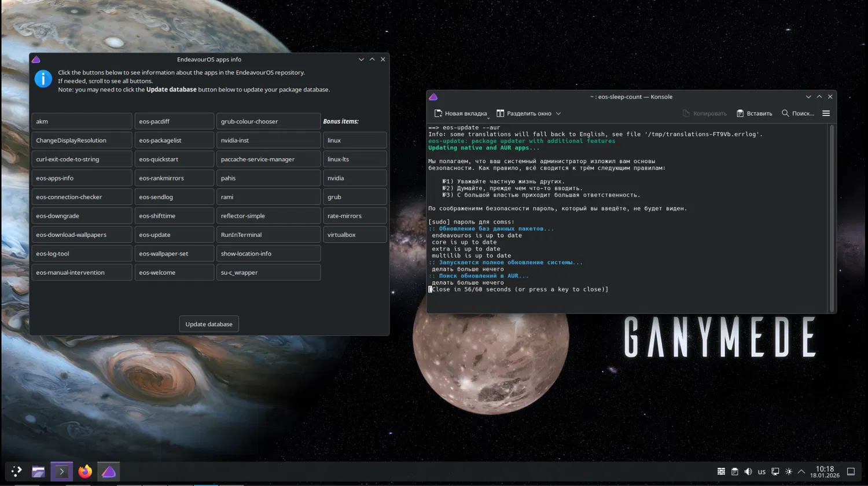Click the 'nvidia' bonus item button
Screen dimensions: 868x486
pos(355,178)
